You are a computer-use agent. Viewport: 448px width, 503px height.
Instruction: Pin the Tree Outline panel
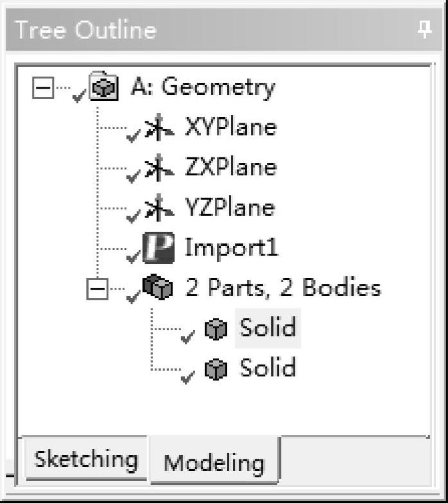point(424,30)
